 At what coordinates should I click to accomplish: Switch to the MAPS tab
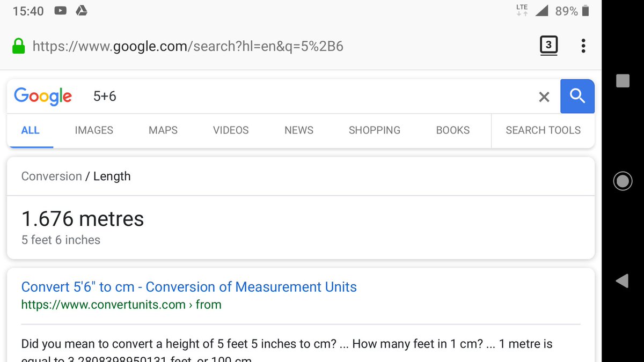(x=163, y=130)
